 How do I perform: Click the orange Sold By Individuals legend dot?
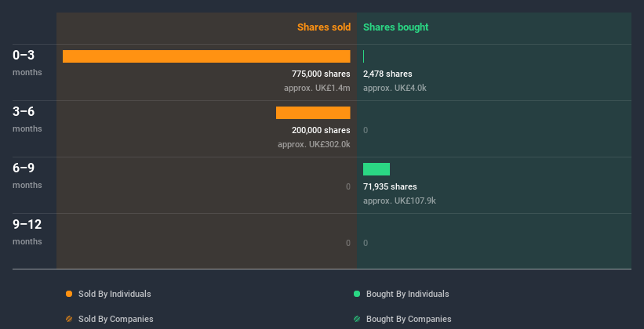click(x=69, y=294)
